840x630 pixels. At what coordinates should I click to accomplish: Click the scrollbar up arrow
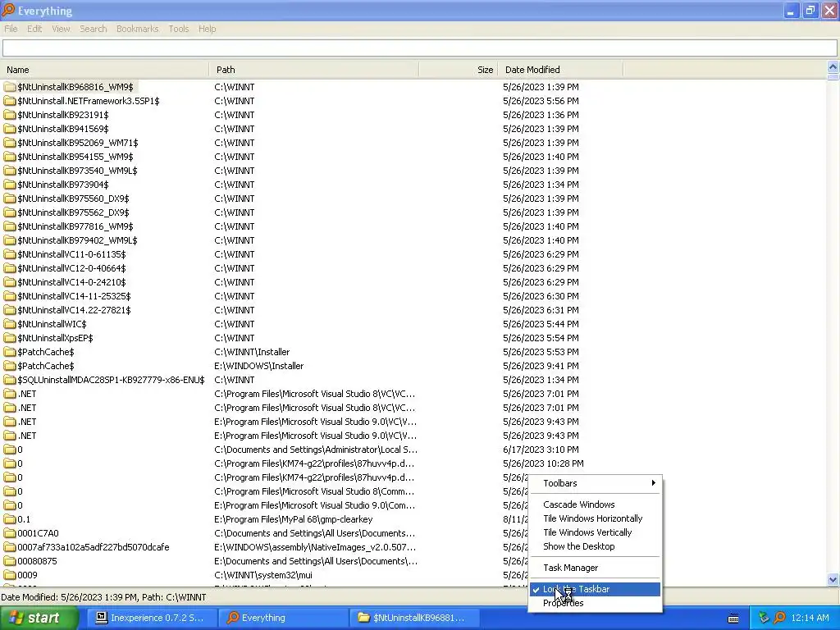(x=833, y=66)
